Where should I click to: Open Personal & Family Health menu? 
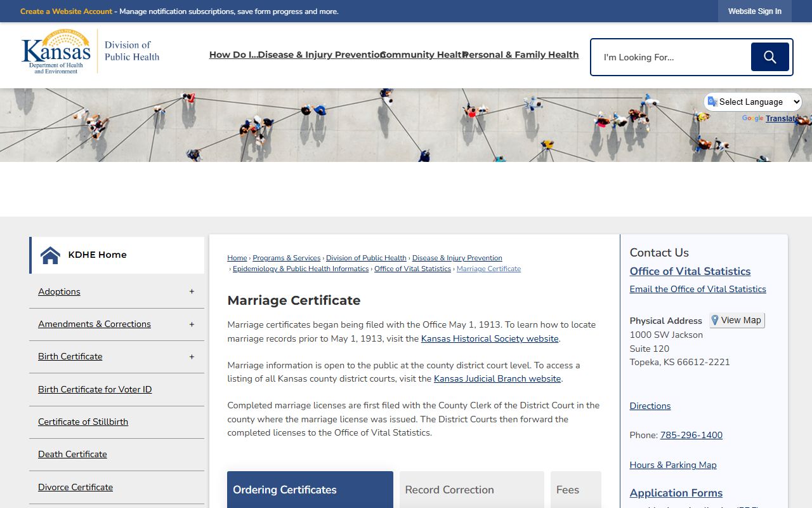click(x=521, y=55)
